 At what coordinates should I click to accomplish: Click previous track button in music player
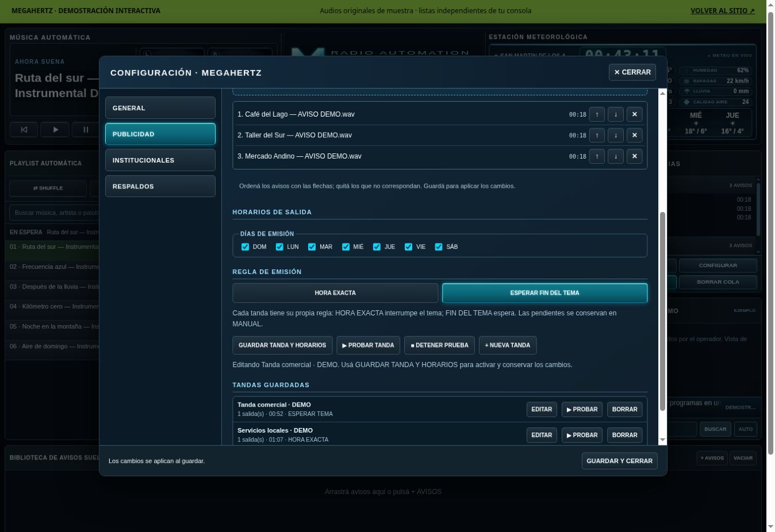pos(24,130)
